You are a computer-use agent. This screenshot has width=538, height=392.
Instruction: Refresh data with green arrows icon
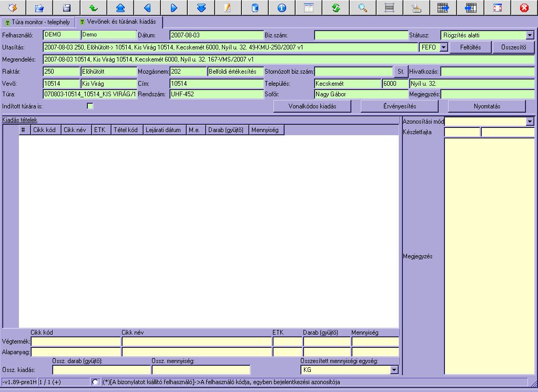(336, 8)
